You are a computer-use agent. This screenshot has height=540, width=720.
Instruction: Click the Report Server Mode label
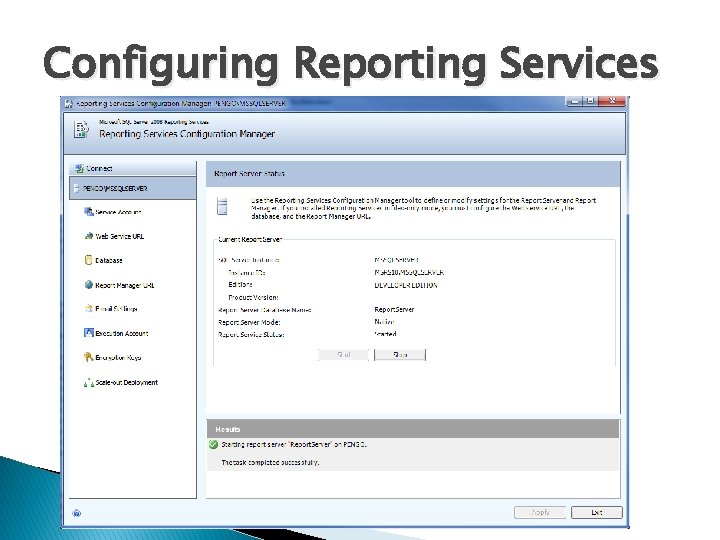coord(249,322)
